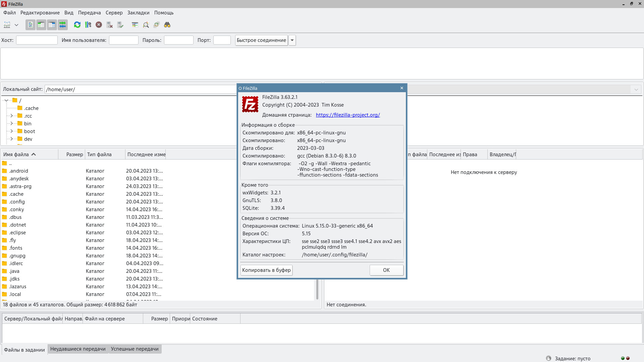Switch to Неудавшиеся передачи tab
The width and height of the screenshot is (644, 362).
tap(78, 349)
